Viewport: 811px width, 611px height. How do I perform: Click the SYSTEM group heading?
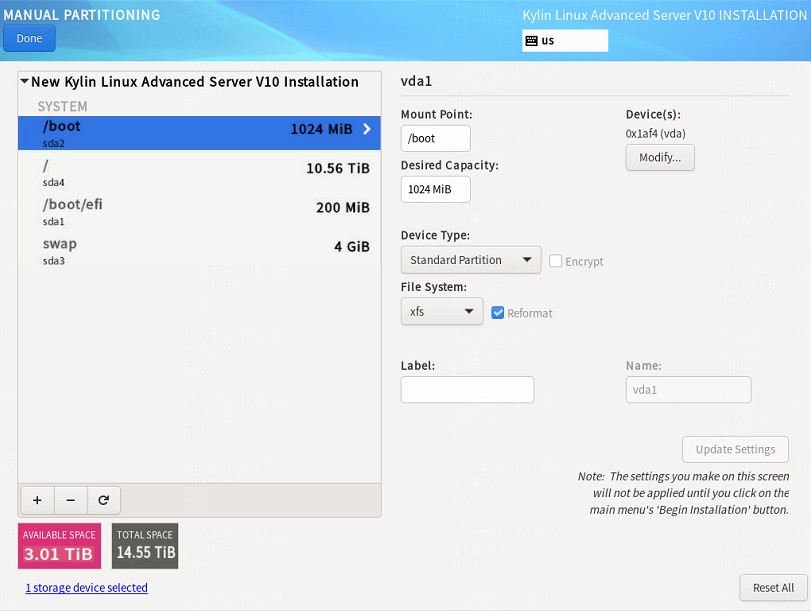(x=62, y=107)
